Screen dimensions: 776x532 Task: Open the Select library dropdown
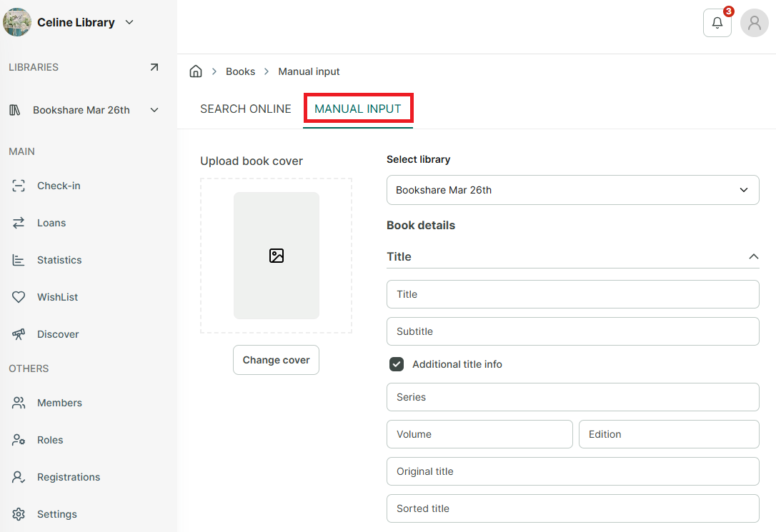[572, 190]
